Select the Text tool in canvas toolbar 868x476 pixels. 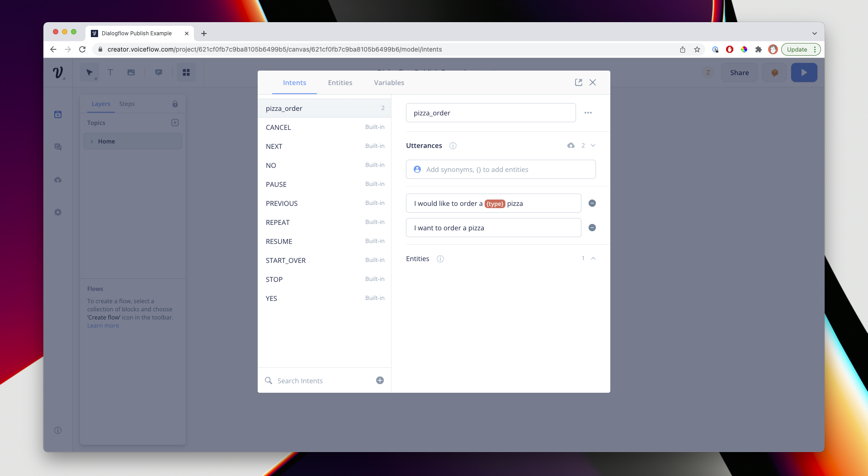point(110,72)
